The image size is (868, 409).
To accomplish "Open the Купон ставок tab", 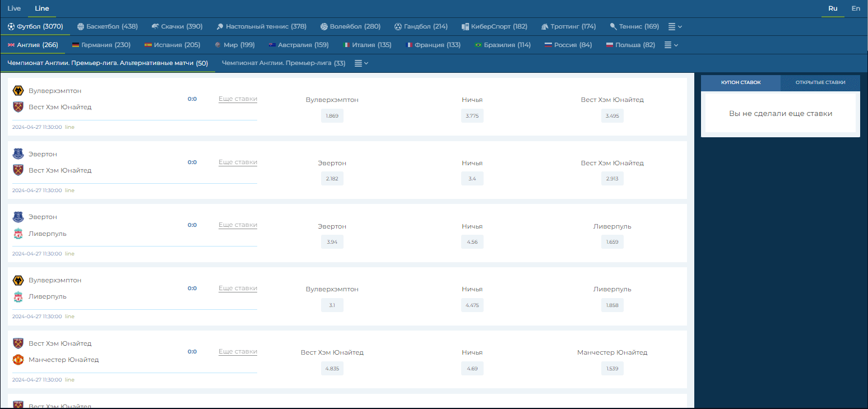I will [741, 82].
